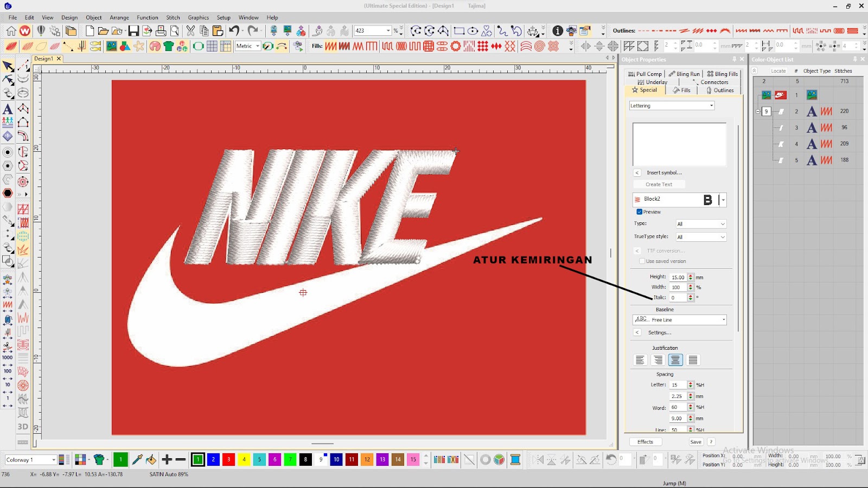
Task: Open the Lettering dropdown in Object Properties
Action: pyautogui.click(x=711, y=106)
